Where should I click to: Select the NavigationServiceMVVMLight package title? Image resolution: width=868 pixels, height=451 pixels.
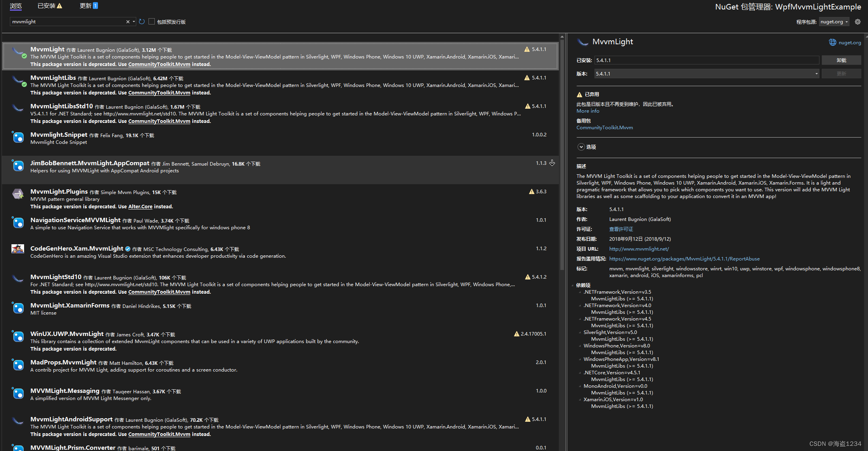(x=75, y=220)
